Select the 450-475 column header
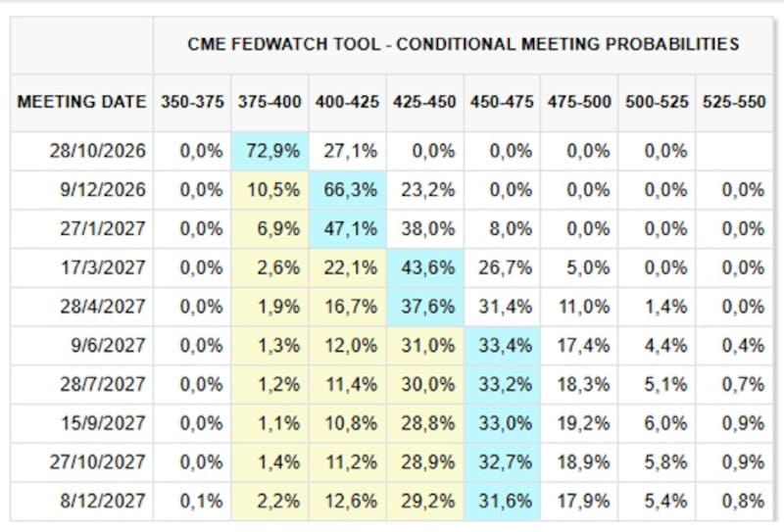784x532 pixels. 502,102
